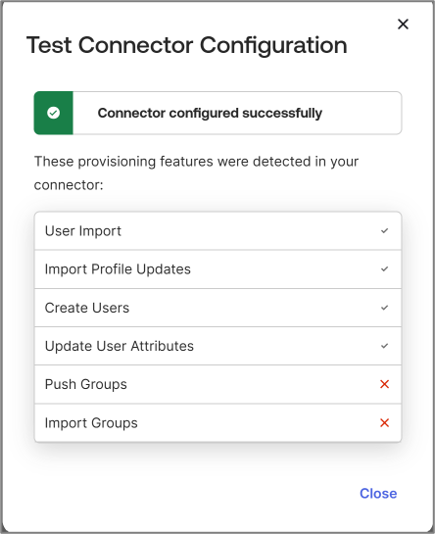Select the Import Groups row label

91,423
